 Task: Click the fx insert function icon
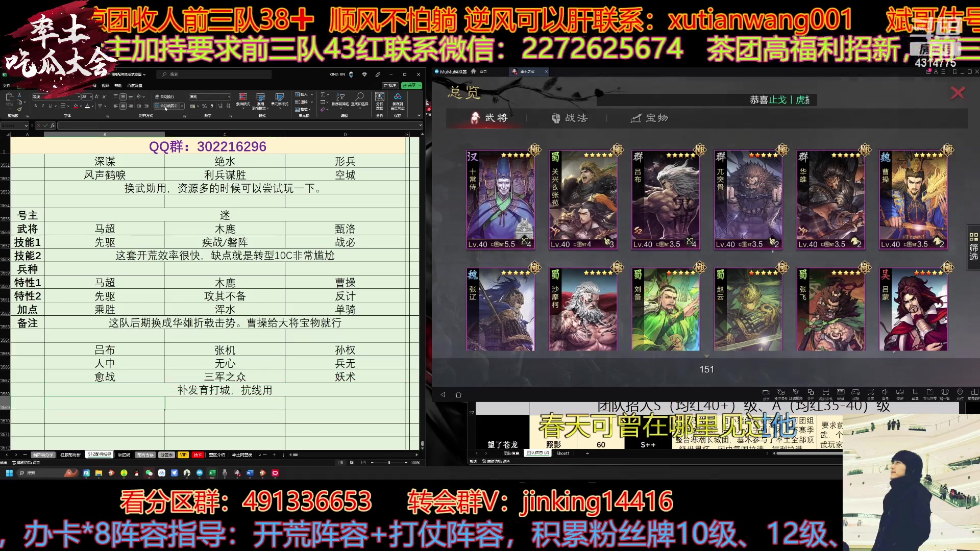pos(52,126)
